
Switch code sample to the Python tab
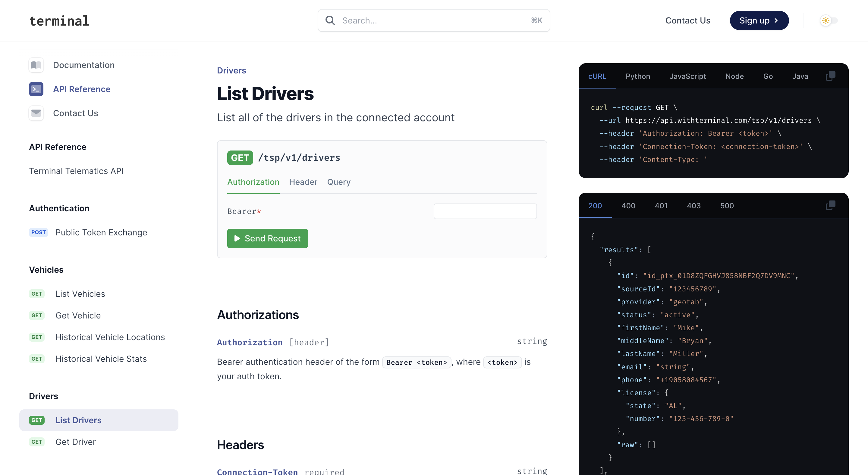tap(637, 76)
